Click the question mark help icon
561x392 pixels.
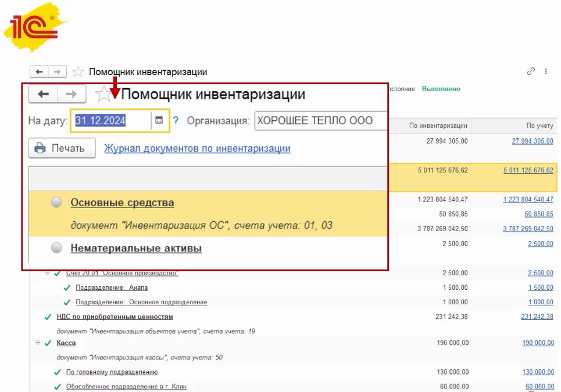pyautogui.click(x=174, y=120)
